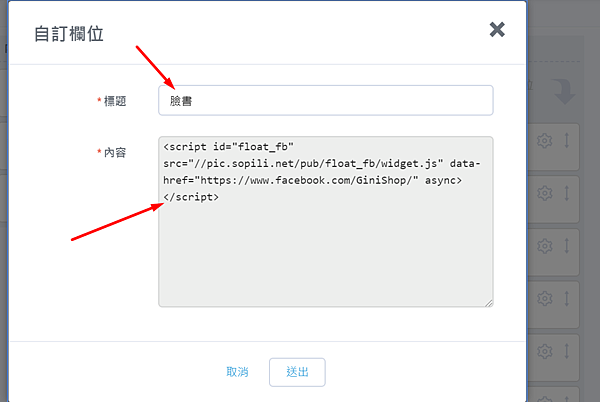Click the fourth row's up-down sort arrow

click(x=566, y=298)
